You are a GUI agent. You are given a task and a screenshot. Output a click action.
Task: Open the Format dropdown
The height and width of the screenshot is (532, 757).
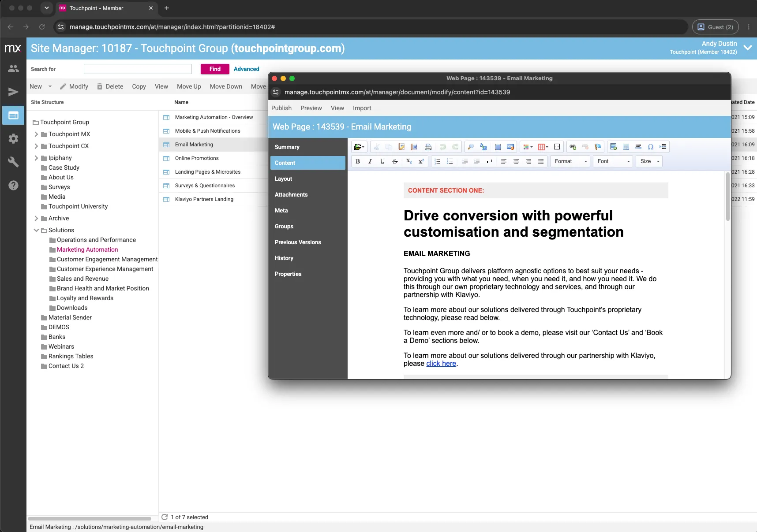[570, 161]
